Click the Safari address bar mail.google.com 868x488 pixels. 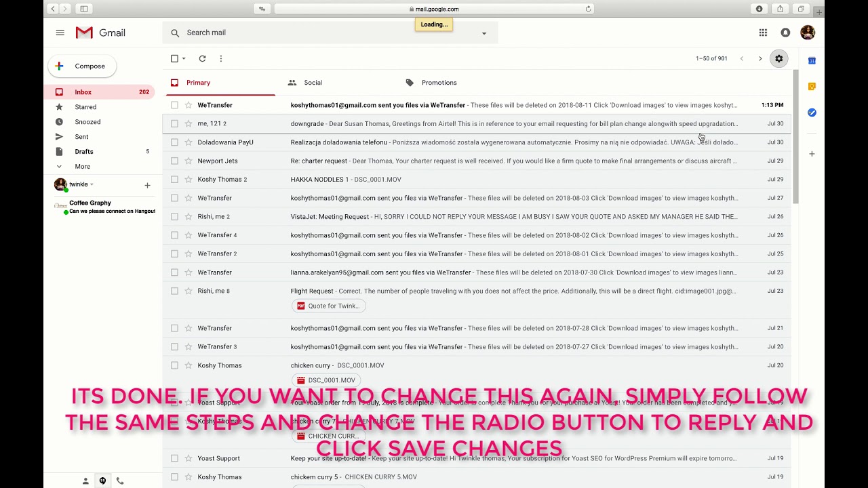click(435, 9)
